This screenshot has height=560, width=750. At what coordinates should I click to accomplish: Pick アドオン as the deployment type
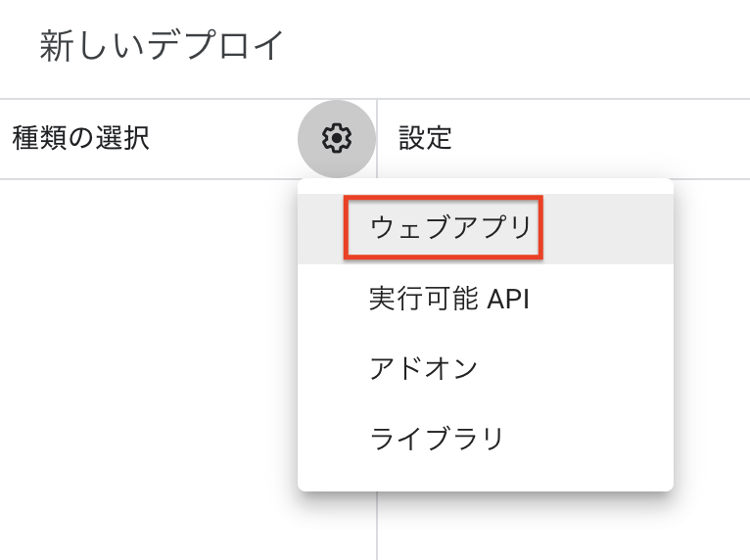(x=423, y=368)
